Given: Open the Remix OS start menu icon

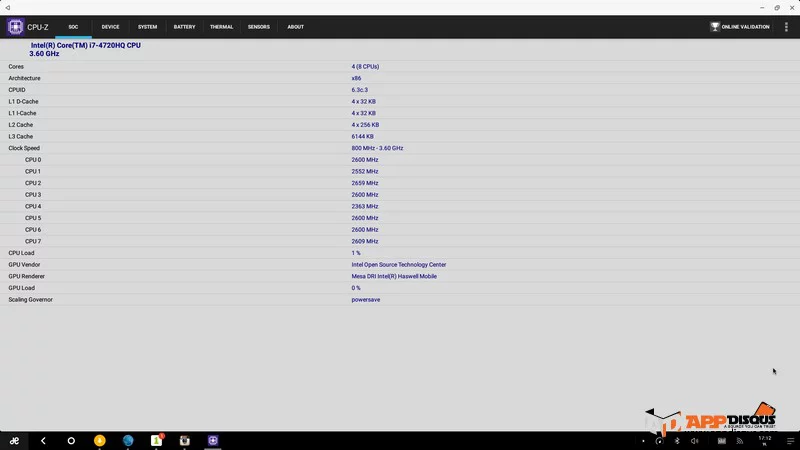Looking at the screenshot, I should tap(14, 441).
